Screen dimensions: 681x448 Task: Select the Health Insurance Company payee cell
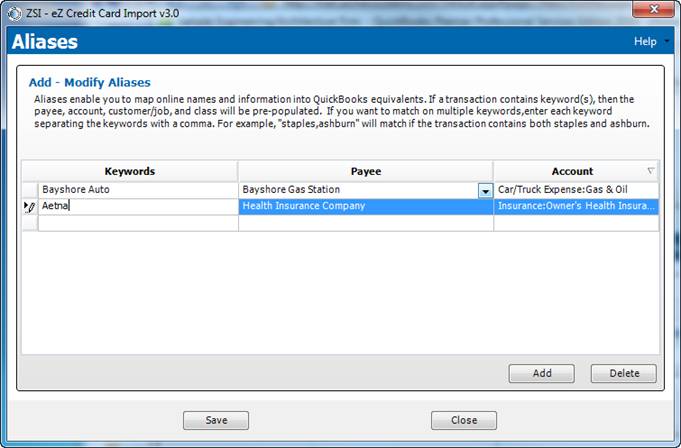[x=365, y=206]
